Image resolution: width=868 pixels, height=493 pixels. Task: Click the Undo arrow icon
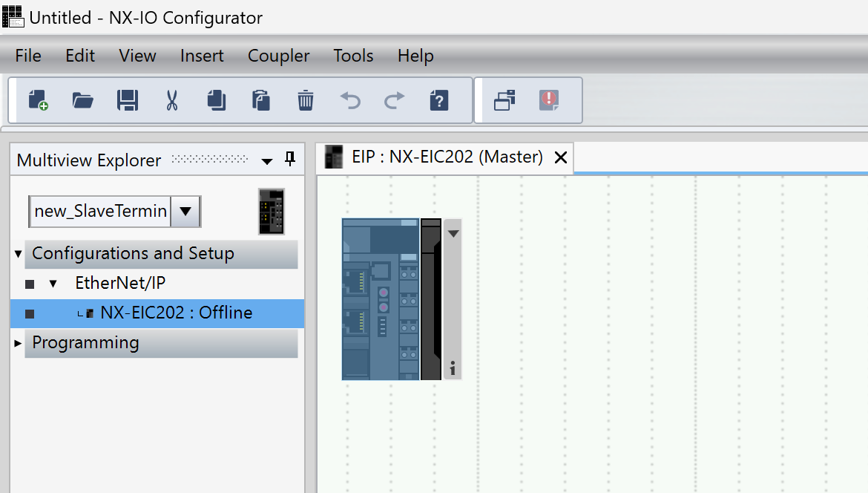(x=350, y=100)
